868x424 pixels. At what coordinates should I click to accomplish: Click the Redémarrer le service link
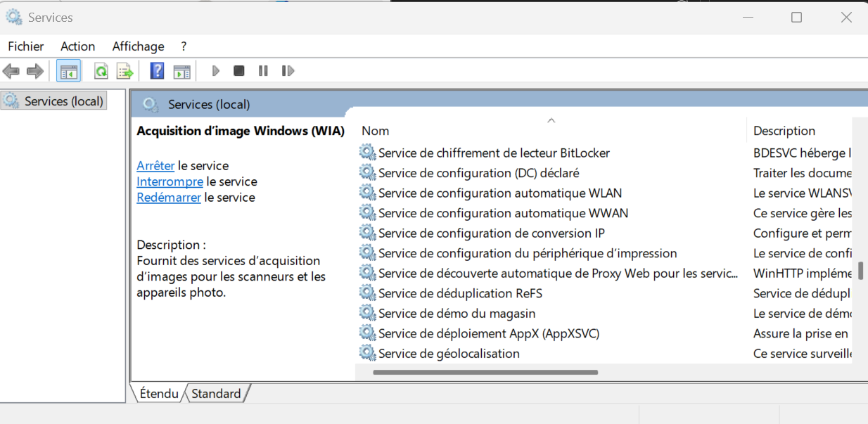(x=169, y=198)
